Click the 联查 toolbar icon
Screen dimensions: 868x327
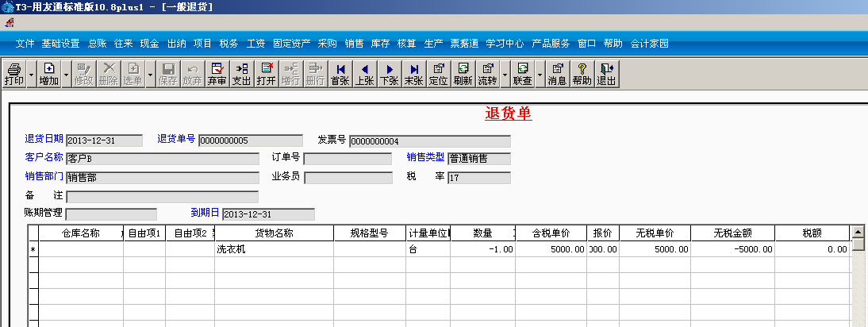(523, 74)
